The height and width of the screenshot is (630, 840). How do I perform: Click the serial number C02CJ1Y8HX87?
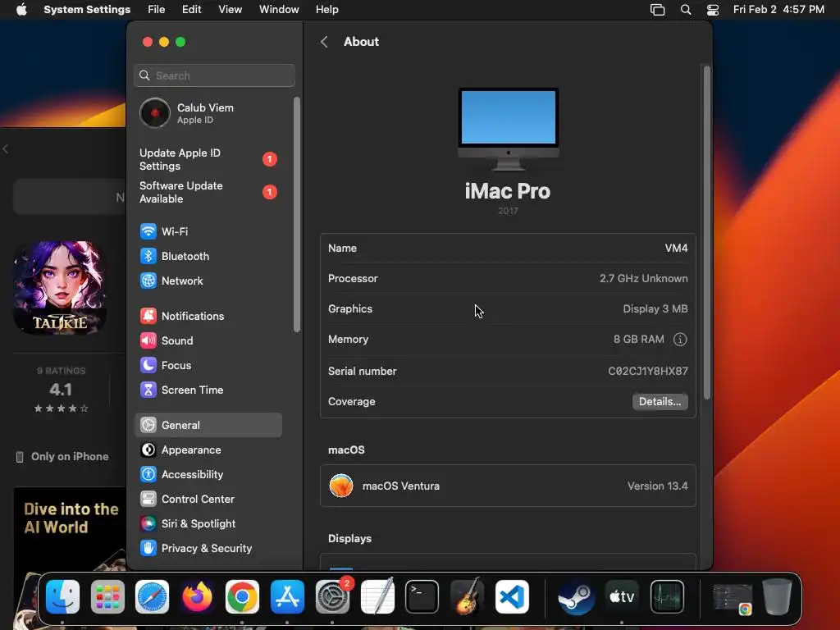[x=648, y=372]
